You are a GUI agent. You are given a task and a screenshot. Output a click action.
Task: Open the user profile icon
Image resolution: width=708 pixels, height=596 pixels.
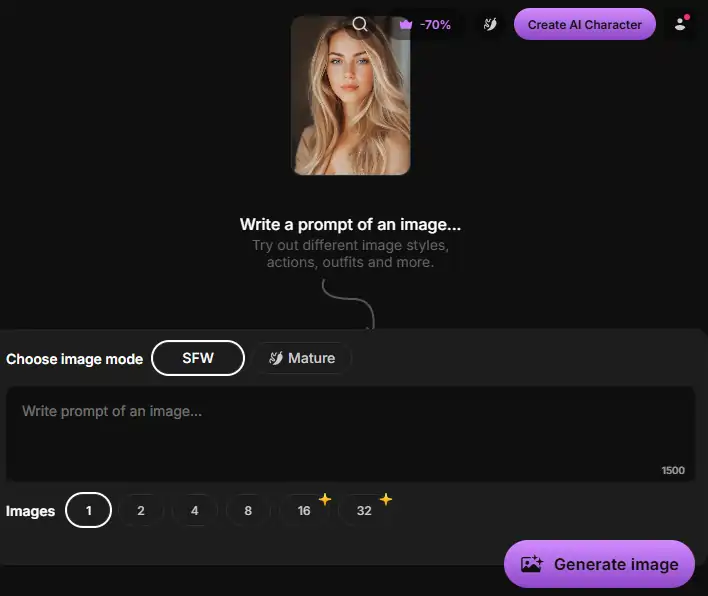click(681, 24)
